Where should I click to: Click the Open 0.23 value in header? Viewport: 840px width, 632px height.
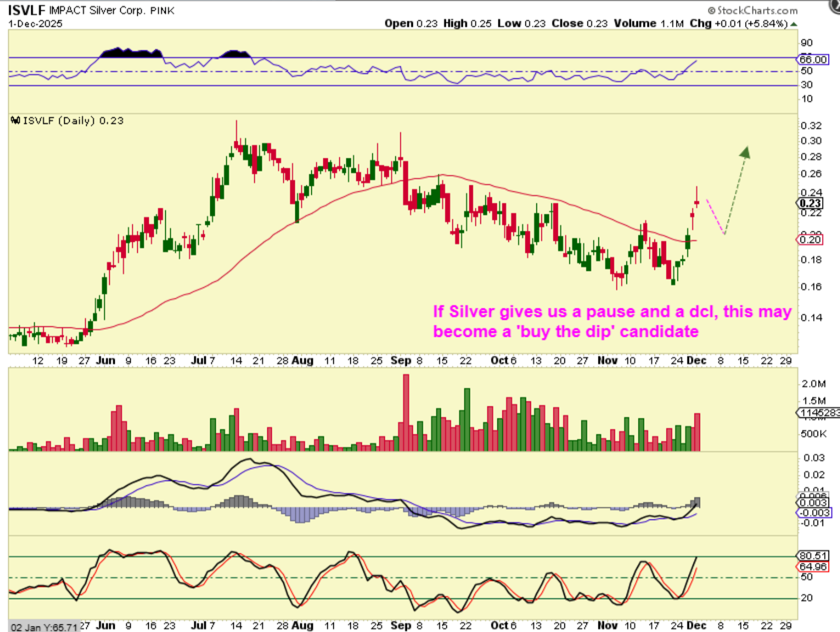tap(411, 24)
